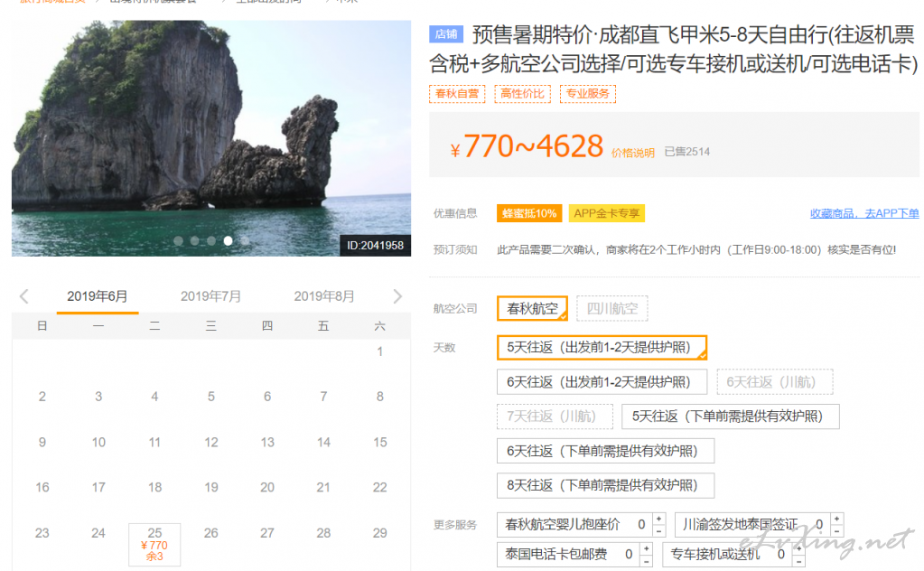This screenshot has width=924, height=571.
Task: Increase 川渝签发地泰国签证 quantity with plus
Action: (x=836, y=519)
